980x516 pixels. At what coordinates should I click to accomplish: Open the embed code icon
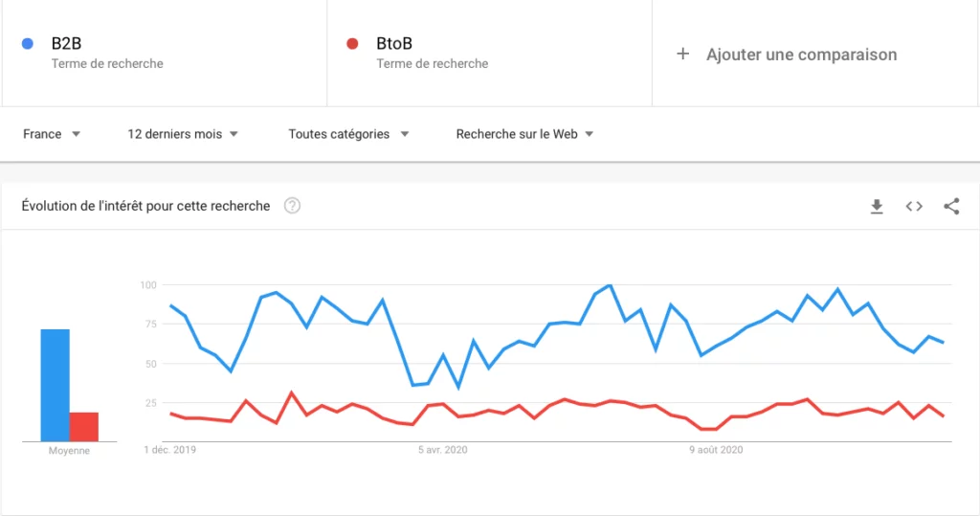click(x=914, y=207)
